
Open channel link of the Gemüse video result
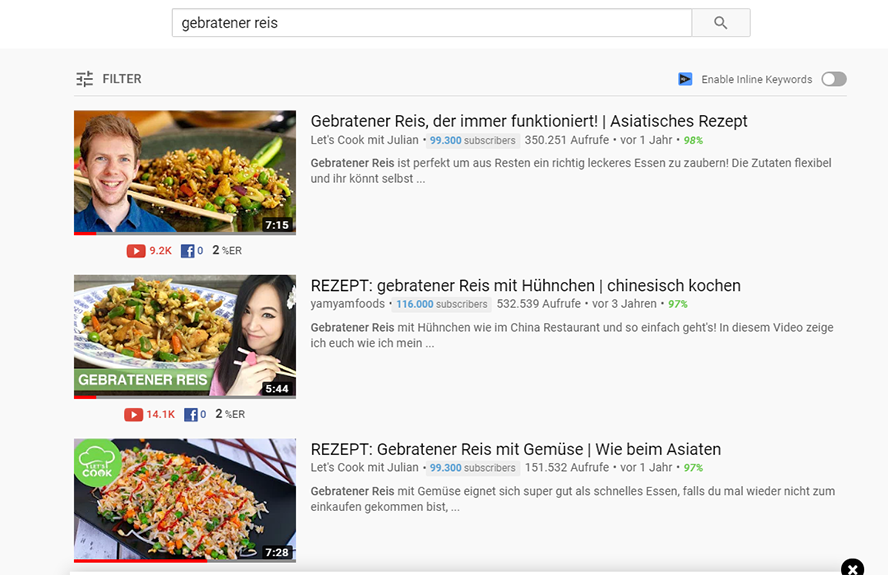(x=364, y=467)
